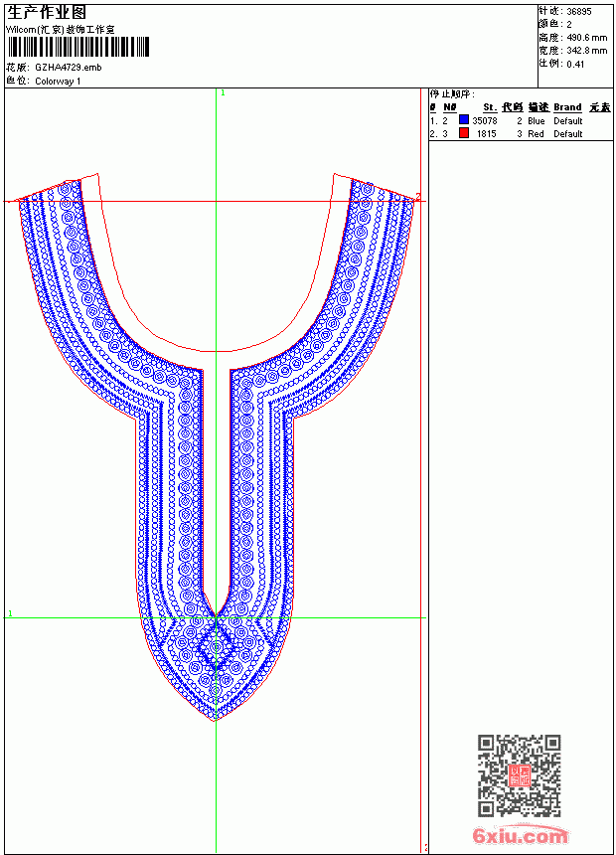Viewport: 616px width, 855px height.
Task: Click the scale value 0.41
Action: point(575,64)
